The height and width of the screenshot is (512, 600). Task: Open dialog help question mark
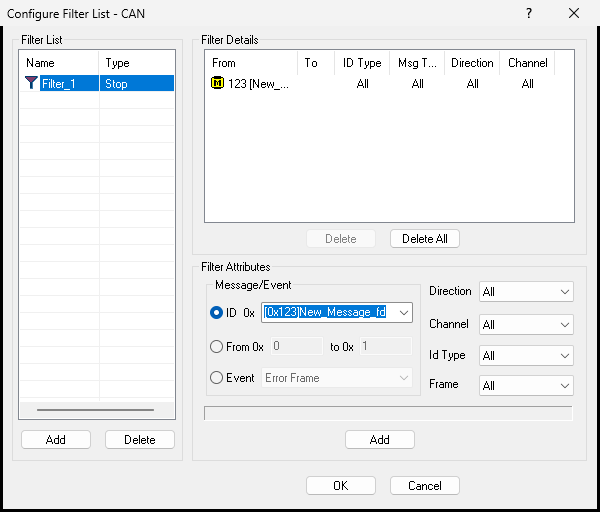(529, 13)
